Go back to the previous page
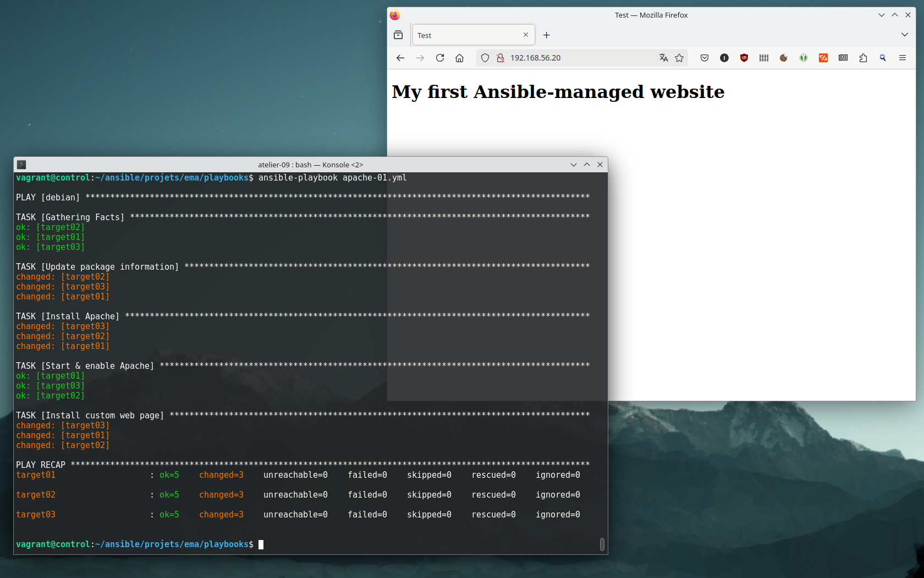This screenshot has width=924, height=578. 400,58
